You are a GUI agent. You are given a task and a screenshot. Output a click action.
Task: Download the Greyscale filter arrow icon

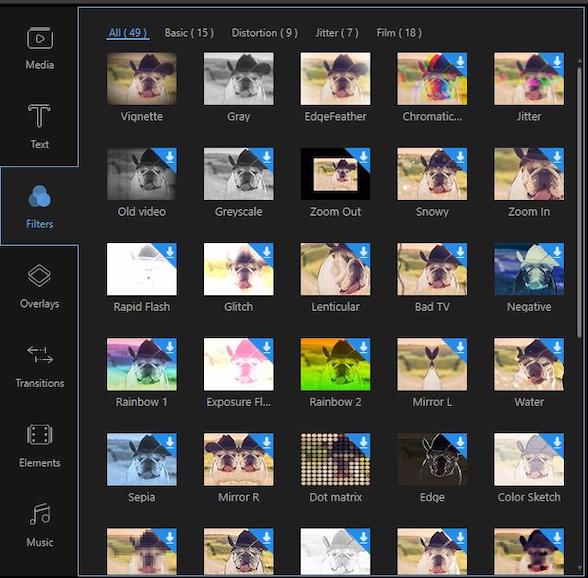click(266, 156)
